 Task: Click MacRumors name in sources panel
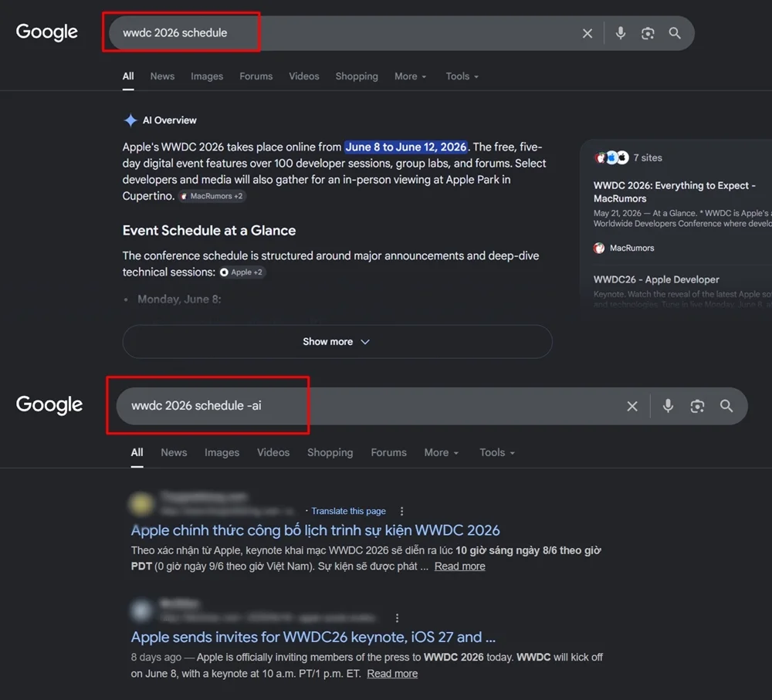point(631,248)
